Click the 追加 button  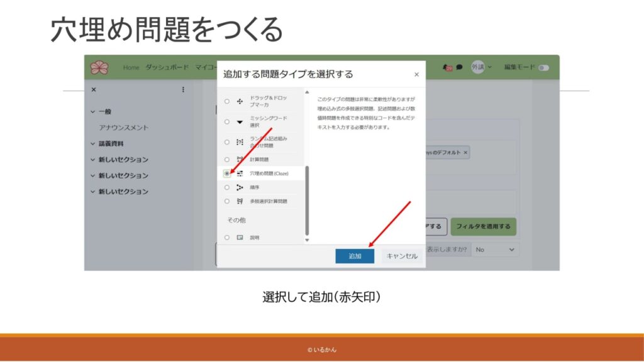tap(355, 256)
